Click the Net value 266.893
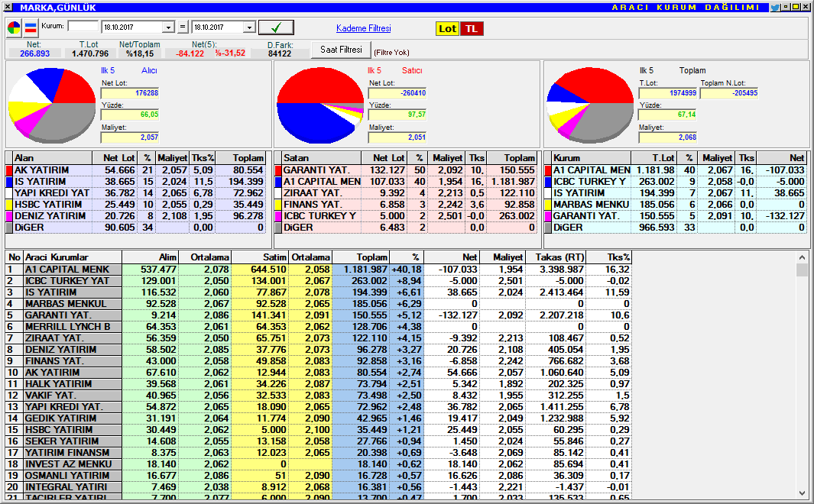This screenshot has width=814, height=504. pos(35,53)
